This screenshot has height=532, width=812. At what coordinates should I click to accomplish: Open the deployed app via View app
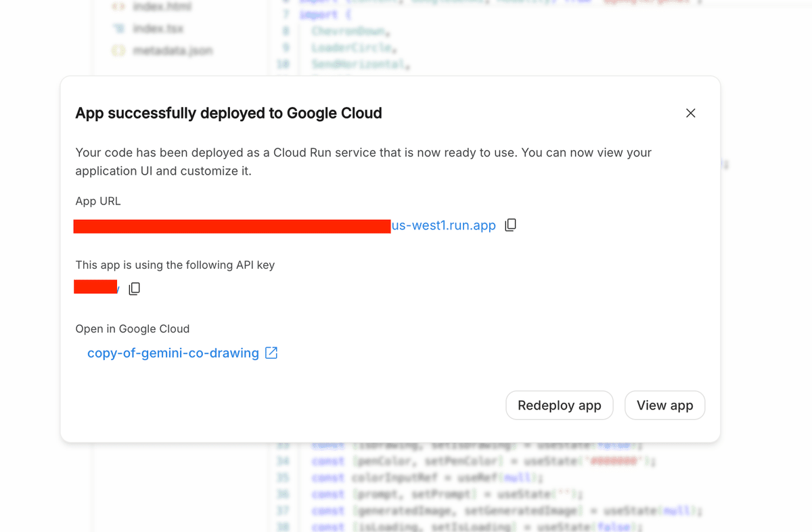click(x=665, y=405)
